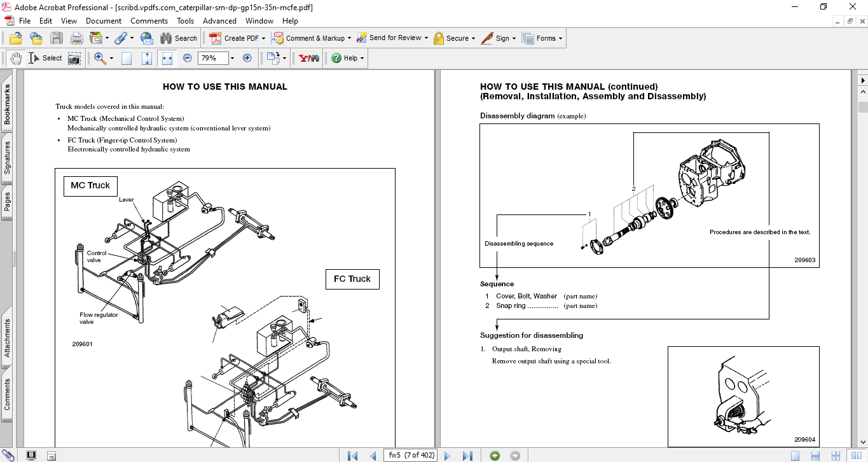Open the zoom percentage dropdown
Screen dimensions: 868x462
232,58
